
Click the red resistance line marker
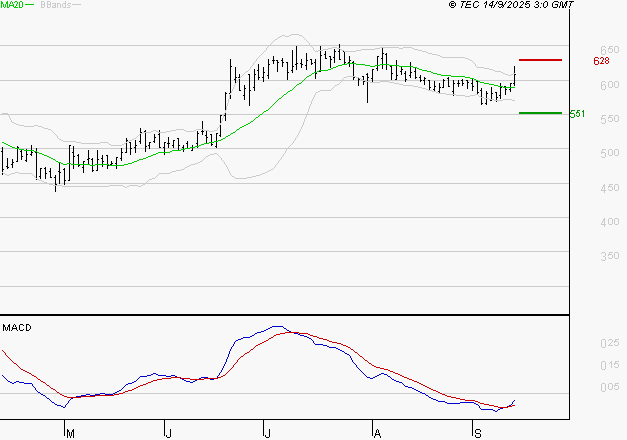540,60
